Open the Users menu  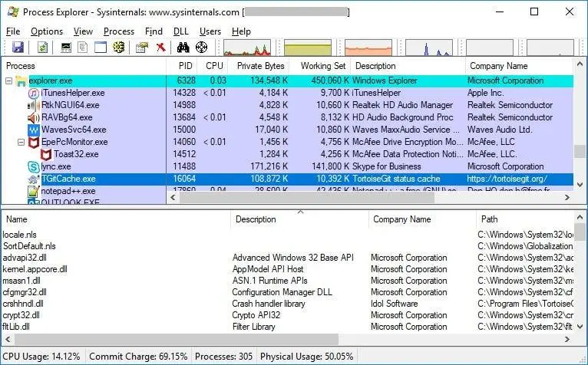point(210,31)
